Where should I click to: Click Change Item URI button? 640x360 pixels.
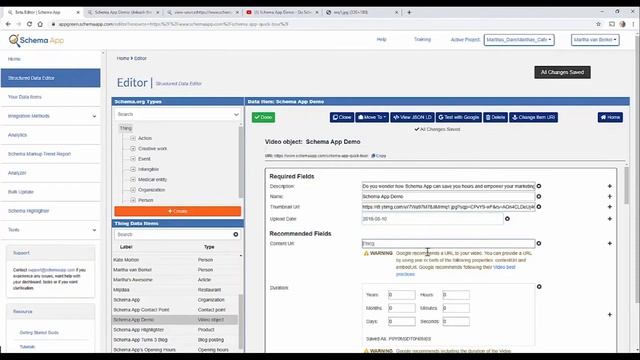(533, 117)
